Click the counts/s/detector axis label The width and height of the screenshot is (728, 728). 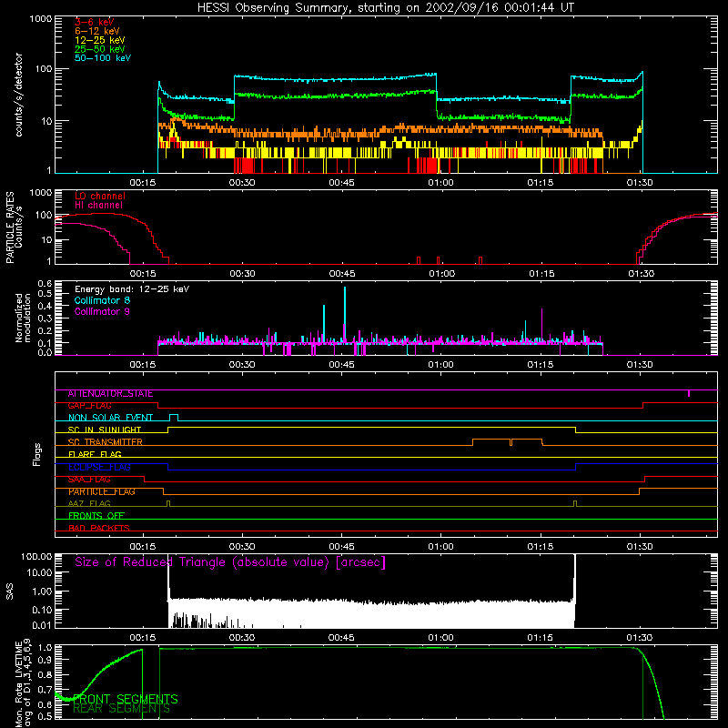click(18, 95)
